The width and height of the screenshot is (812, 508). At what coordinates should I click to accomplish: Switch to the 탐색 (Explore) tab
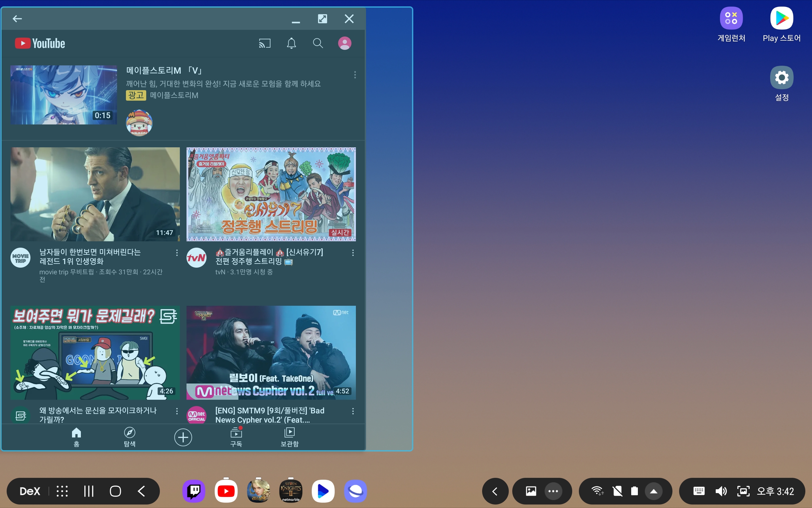[x=130, y=437]
